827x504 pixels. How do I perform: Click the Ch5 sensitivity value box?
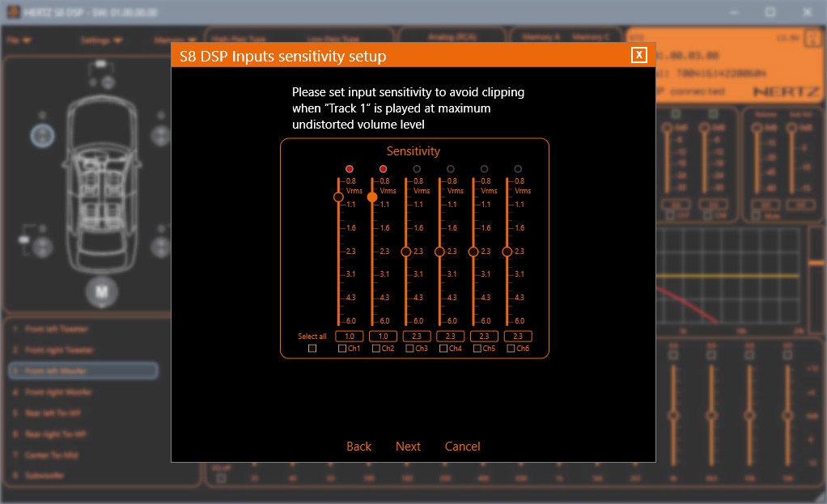(484, 336)
